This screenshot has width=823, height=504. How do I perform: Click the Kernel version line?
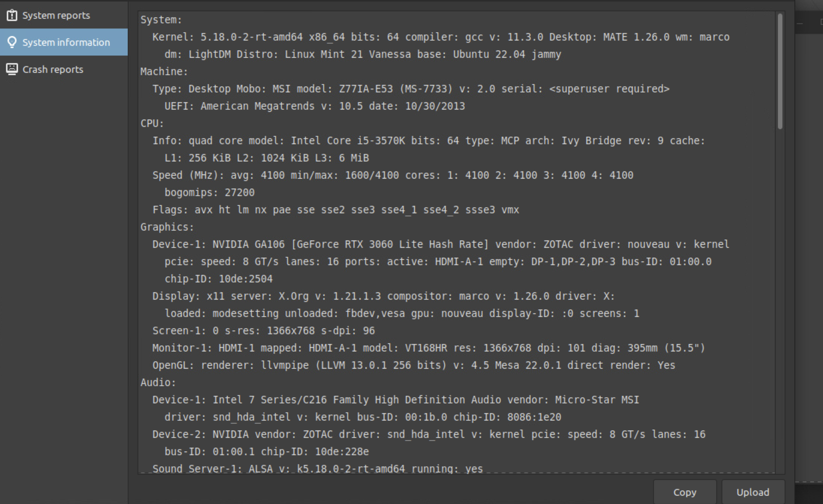point(441,37)
